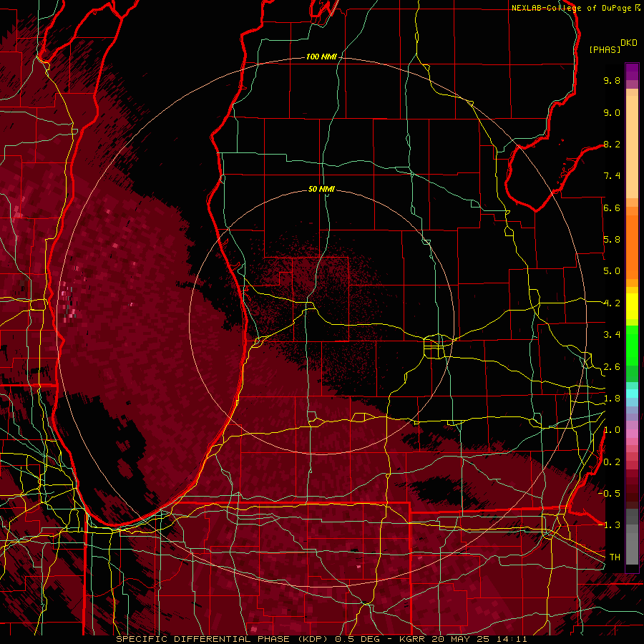Click the 1.8 value on the color scale
This screenshot has width=644, height=644.
[x=612, y=399]
